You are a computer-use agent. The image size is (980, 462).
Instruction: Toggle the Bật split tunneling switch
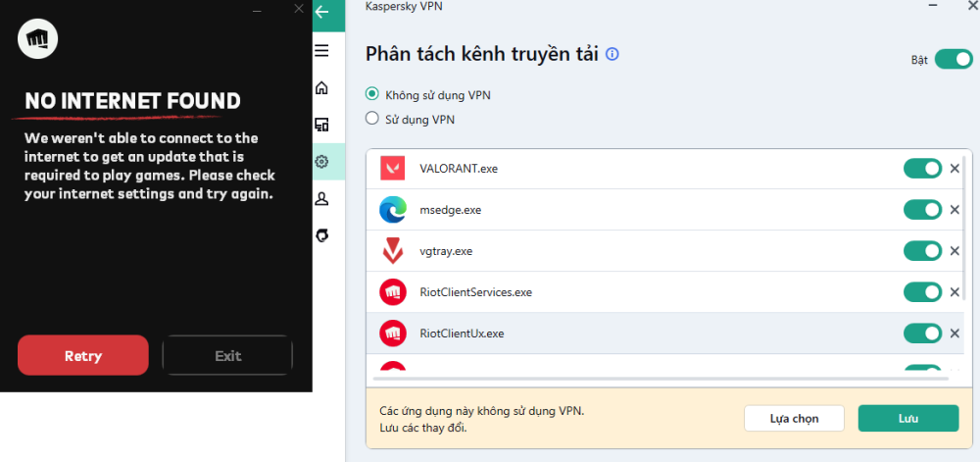954,60
